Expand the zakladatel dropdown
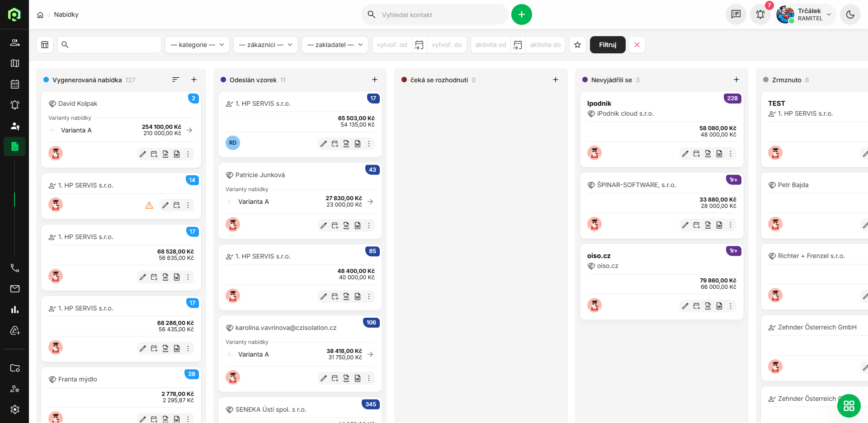 tap(335, 45)
